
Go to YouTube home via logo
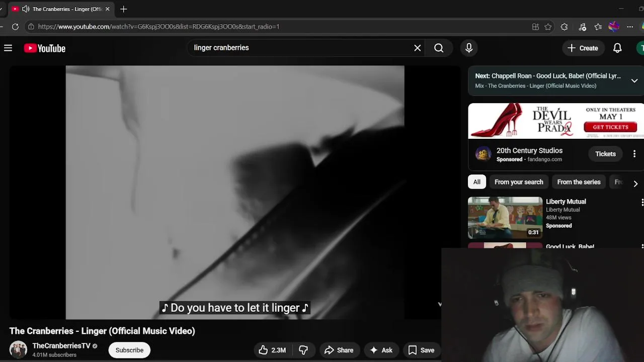[45, 48]
